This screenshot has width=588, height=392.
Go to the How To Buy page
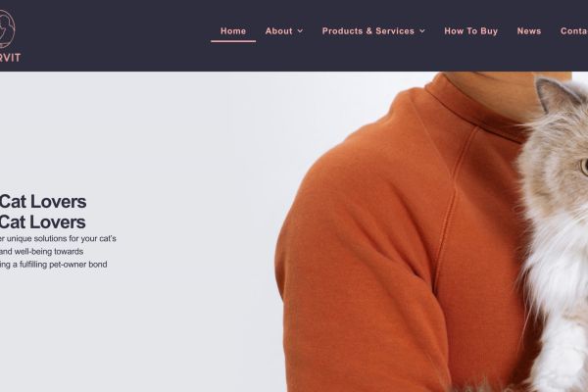471,31
